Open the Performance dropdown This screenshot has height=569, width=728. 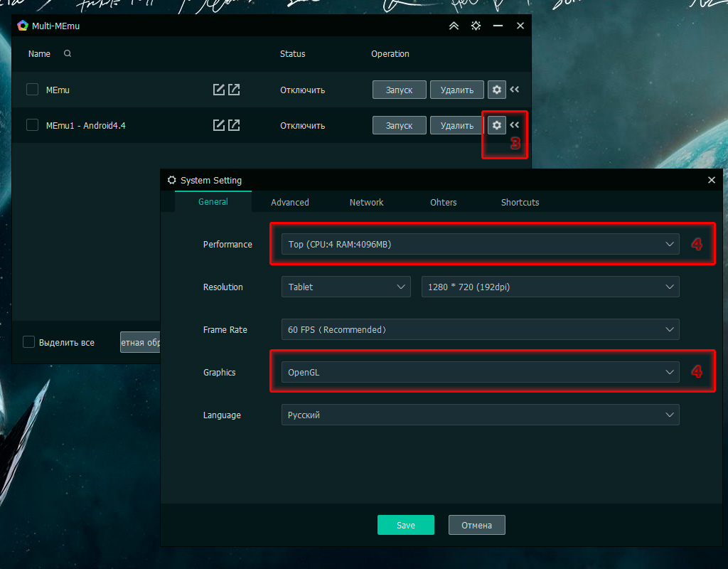[x=480, y=245]
